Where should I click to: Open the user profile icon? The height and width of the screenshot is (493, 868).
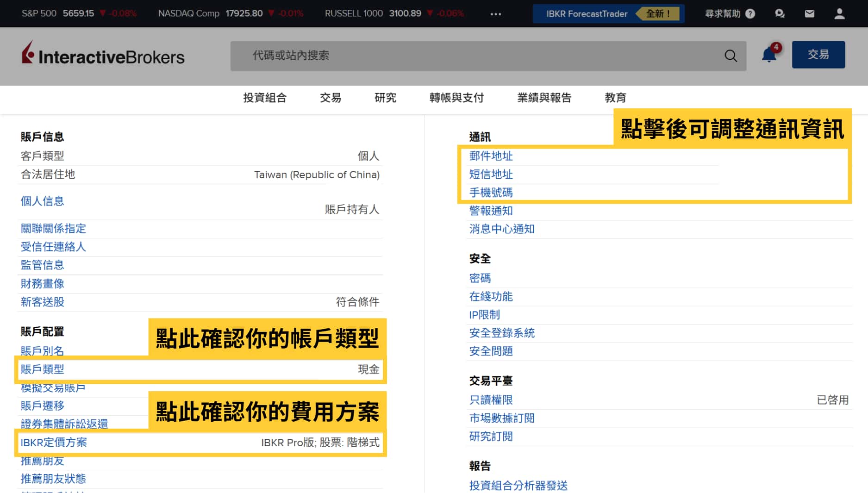(839, 14)
